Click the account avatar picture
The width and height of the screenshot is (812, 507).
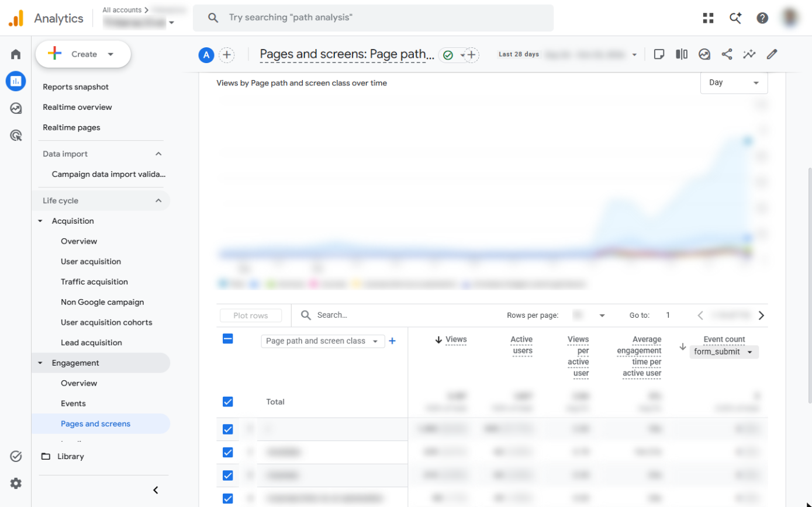point(790,18)
